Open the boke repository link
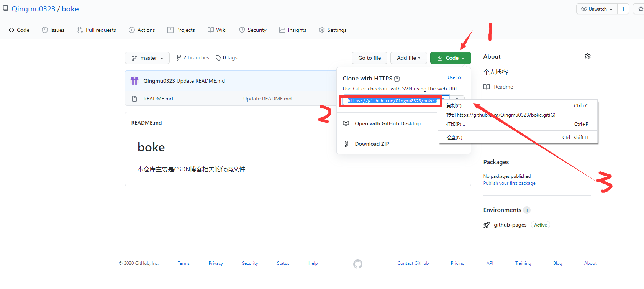The width and height of the screenshot is (644, 289). [x=70, y=9]
